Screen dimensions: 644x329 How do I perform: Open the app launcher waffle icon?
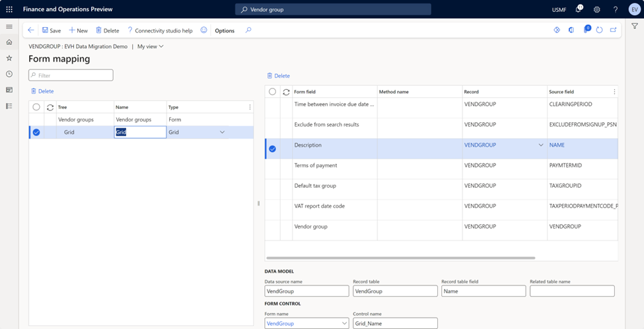(9, 9)
